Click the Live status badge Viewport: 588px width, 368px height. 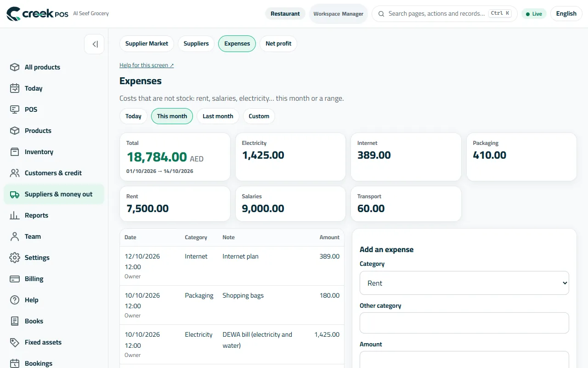[534, 14]
